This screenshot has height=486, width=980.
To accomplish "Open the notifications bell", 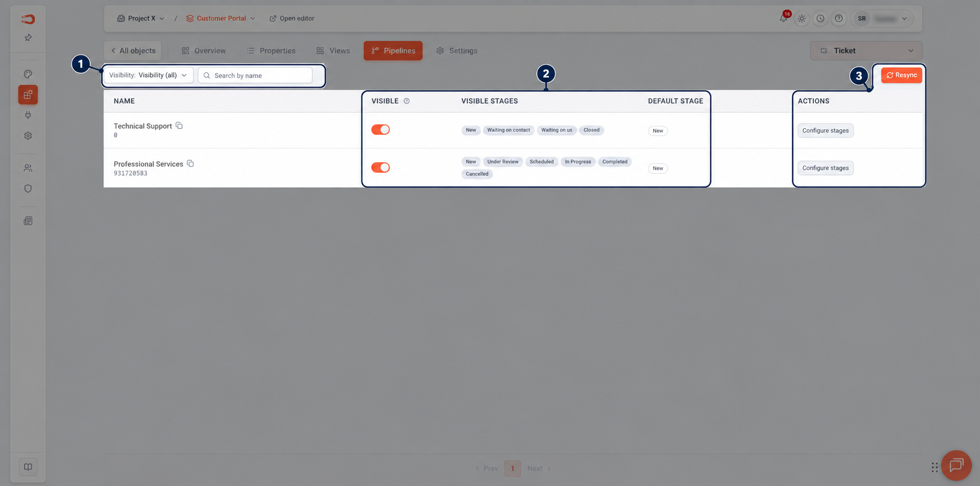I will tap(784, 18).
